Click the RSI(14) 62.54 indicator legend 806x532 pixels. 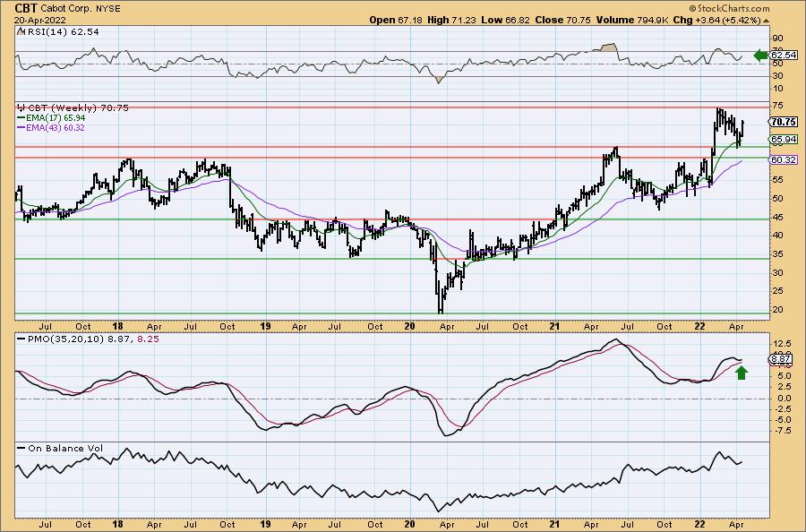click(x=64, y=32)
